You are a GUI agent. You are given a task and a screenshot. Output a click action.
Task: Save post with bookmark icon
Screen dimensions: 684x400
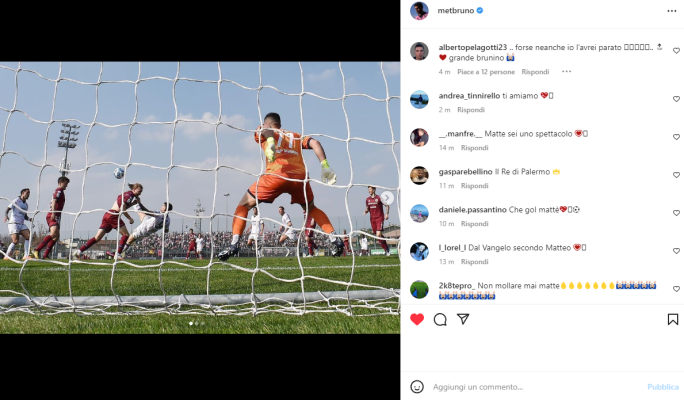[673, 319]
